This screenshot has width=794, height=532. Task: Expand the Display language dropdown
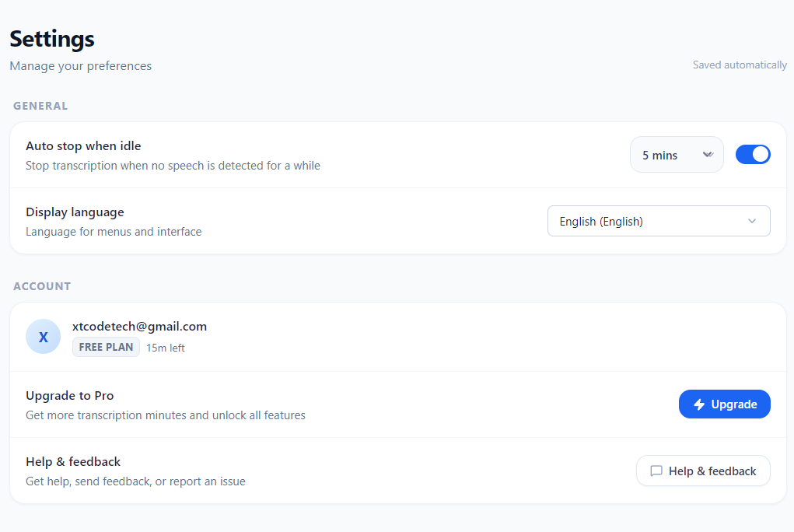[658, 222]
